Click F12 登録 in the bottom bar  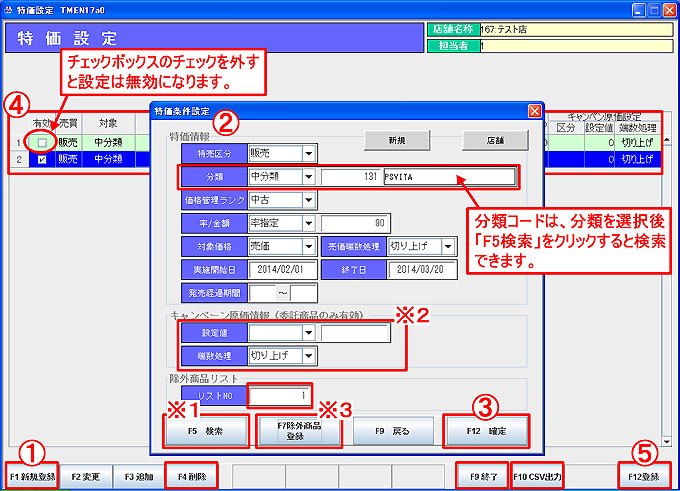644,476
